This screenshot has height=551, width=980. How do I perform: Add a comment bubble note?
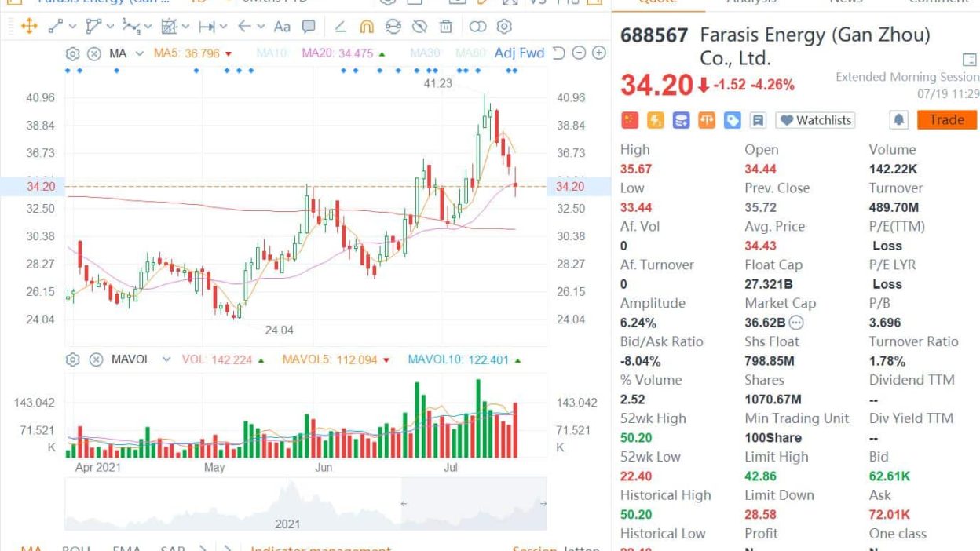pyautogui.click(x=309, y=27)
